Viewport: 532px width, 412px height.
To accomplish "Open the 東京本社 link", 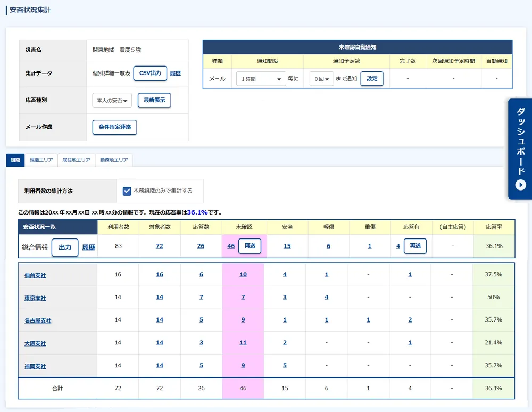I will click(35, 298).
